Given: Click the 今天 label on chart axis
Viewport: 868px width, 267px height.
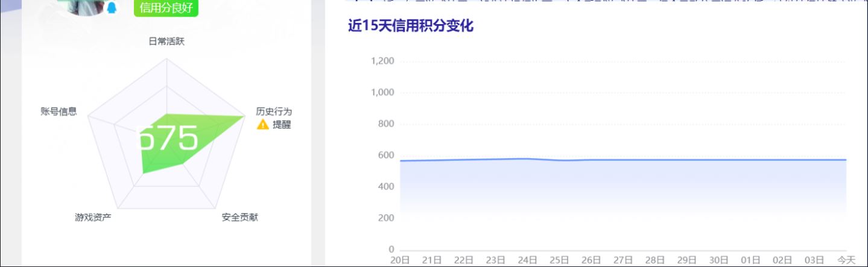Looking at the screenshot, I should [x=846, y=260].
